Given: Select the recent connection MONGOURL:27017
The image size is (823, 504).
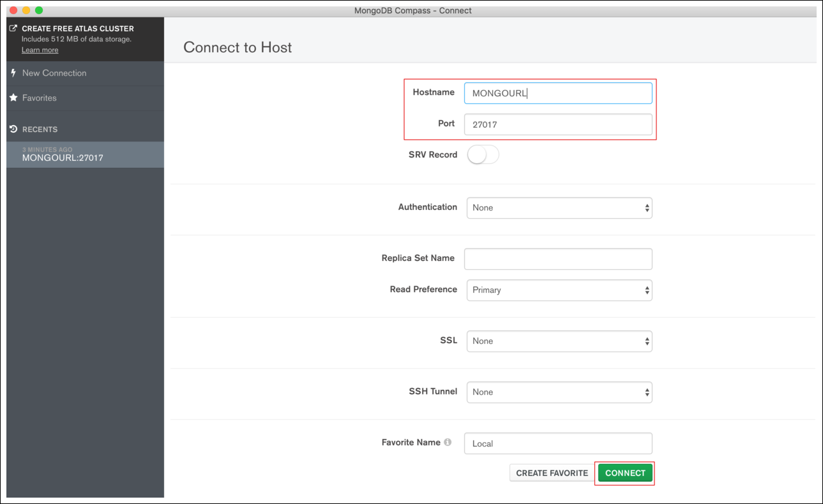Looking at the screenshot, I should click(85, 154).
